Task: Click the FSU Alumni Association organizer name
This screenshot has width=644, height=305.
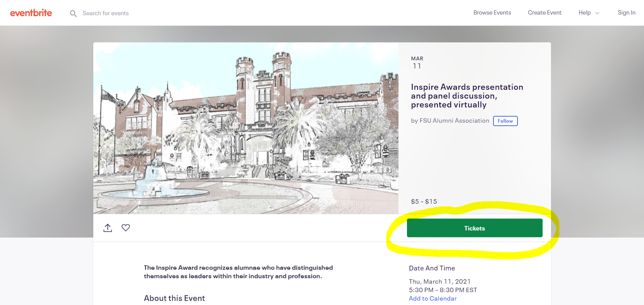Action: pyautogui.click(x=454, y=121)
